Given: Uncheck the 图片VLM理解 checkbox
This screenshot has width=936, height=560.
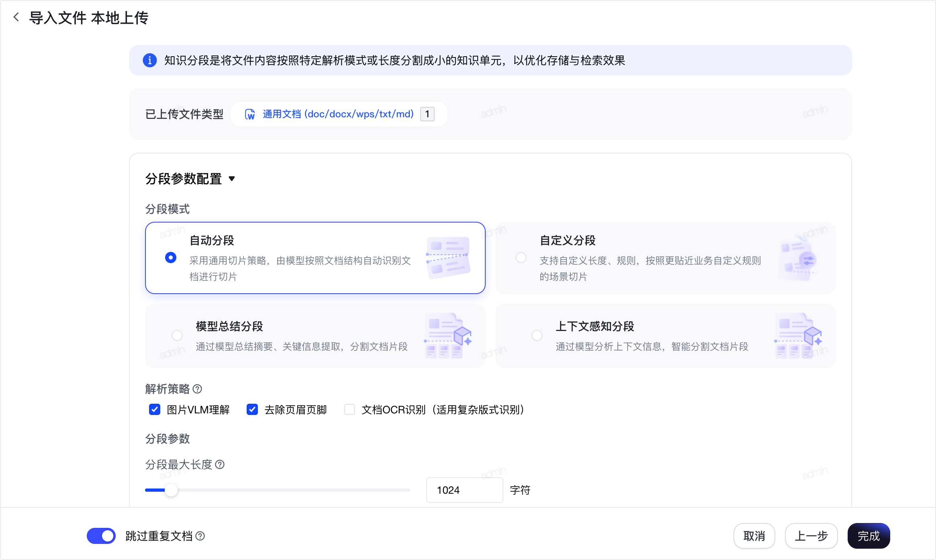Looking at the screenshot, I should 155,409.
